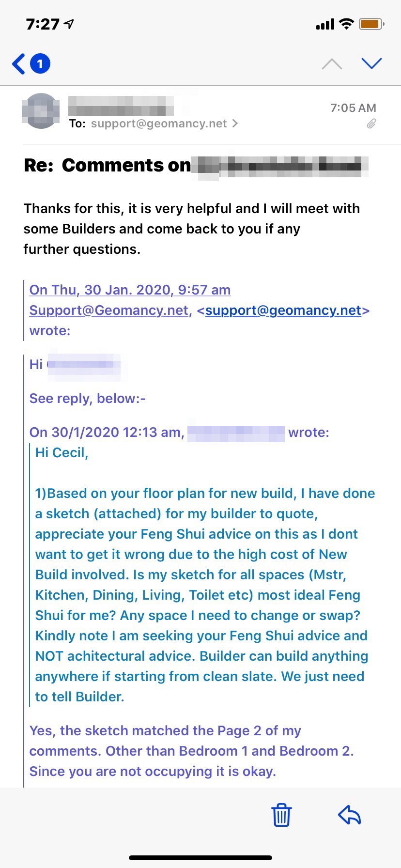Image resolution: width=401 pixels, height=868 pixels.
Task: Tap the 'Hi Cecil,' quoted text
Action: point(62,453)
